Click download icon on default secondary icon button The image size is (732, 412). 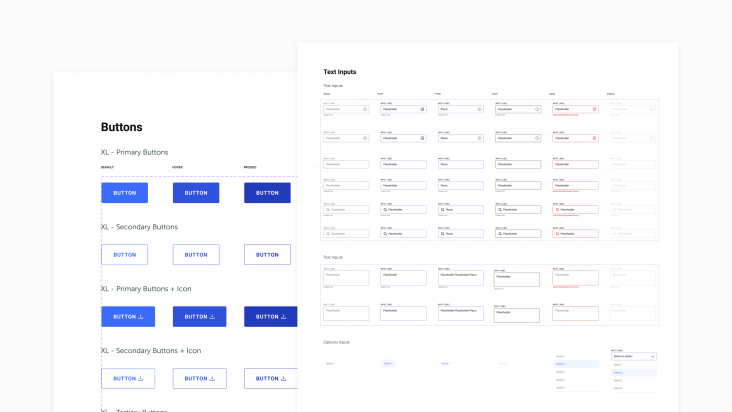[x=141, y=378]
